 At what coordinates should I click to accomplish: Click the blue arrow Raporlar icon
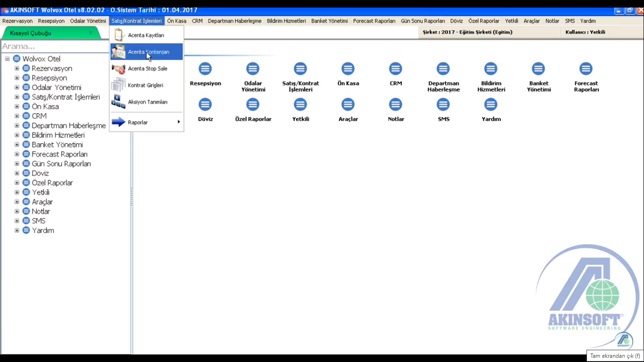coord(118,122)
